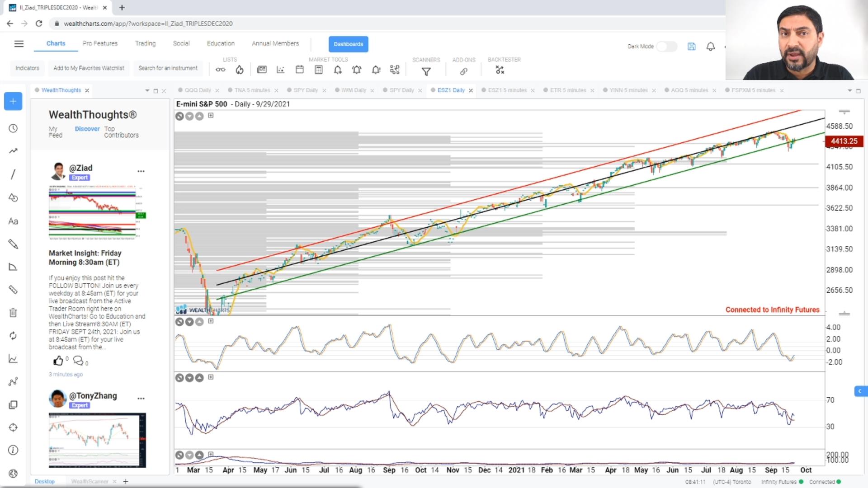Open the hot list flame icon
The image size is (868, 488).
pyautogui.click(x=240, y=70)
